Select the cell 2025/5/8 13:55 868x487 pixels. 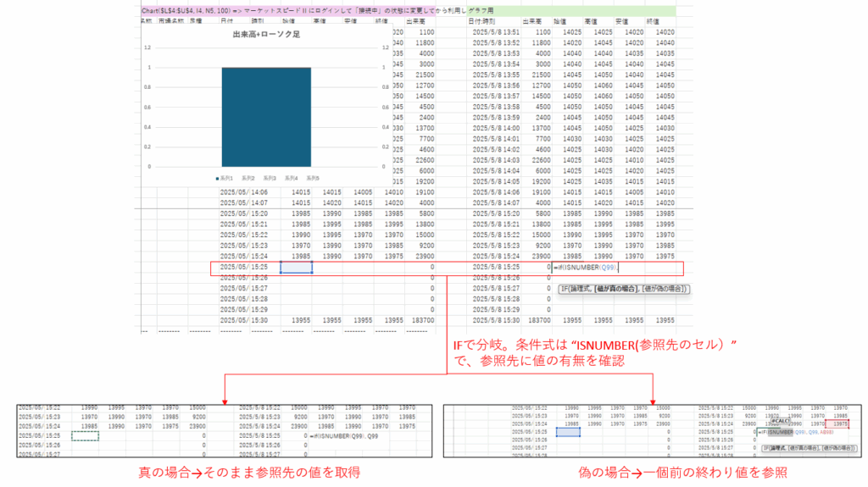[496, 75]
